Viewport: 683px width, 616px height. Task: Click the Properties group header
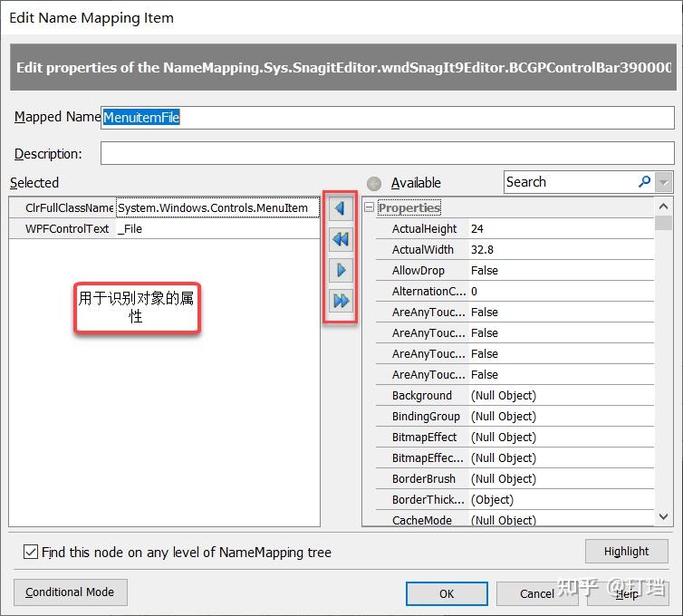coord(409,207)
